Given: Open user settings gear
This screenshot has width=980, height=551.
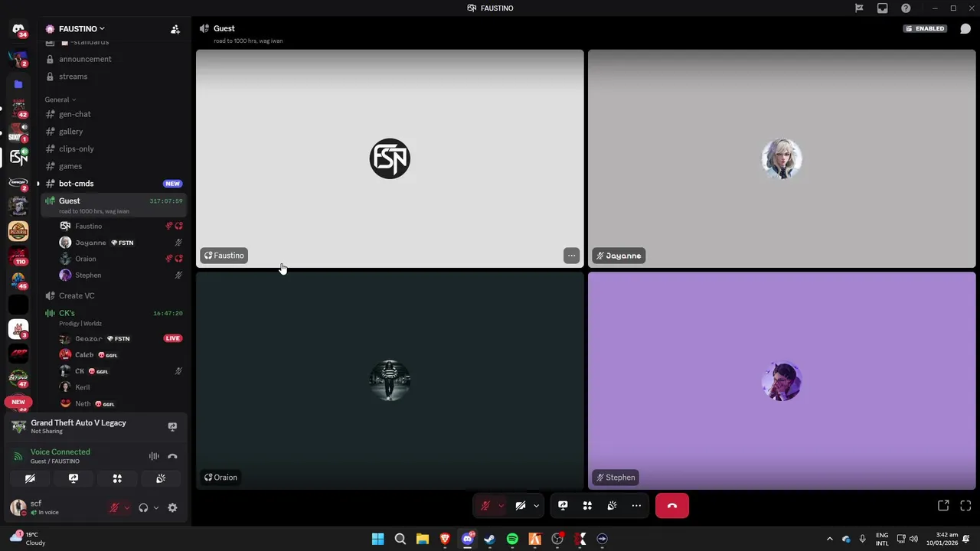Looking at the screenshot, I should 172,507.
